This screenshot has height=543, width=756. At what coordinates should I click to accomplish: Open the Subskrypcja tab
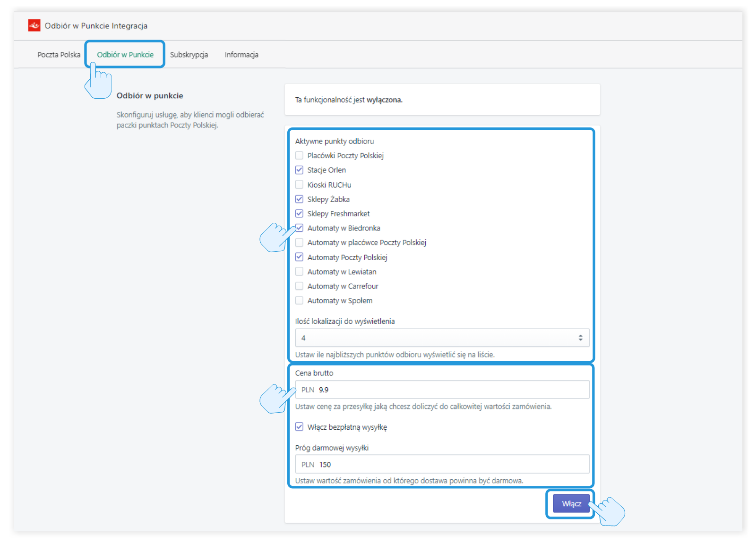click(x=189, y=55)
